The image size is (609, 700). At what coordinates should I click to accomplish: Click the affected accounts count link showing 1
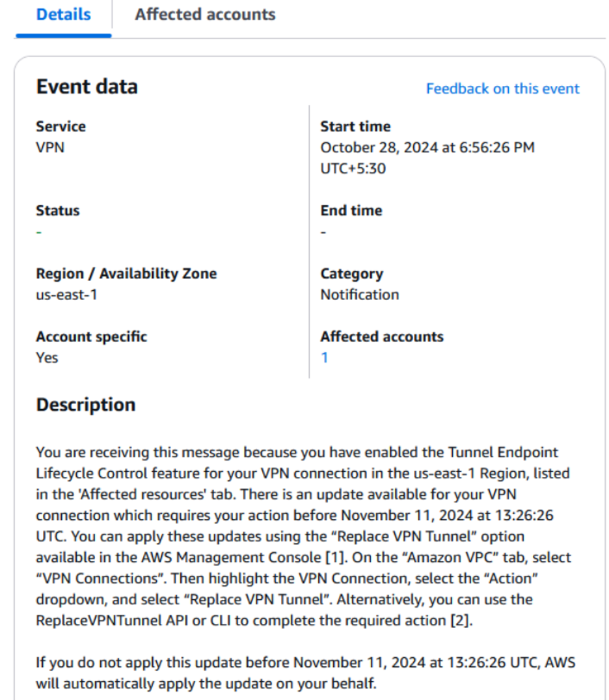tap(324, 357)
